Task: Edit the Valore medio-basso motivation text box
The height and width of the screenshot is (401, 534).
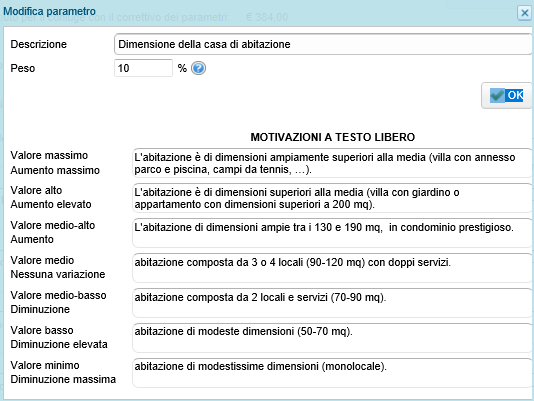Action: click(332, 303)
